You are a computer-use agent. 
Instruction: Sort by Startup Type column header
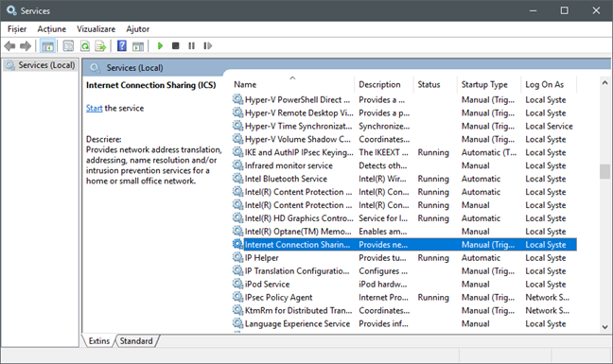(489, 84)
